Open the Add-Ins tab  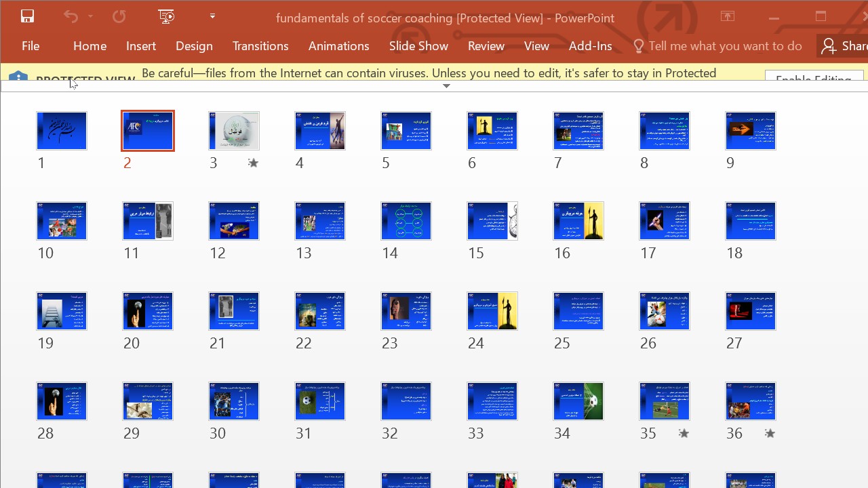(590, 46)
